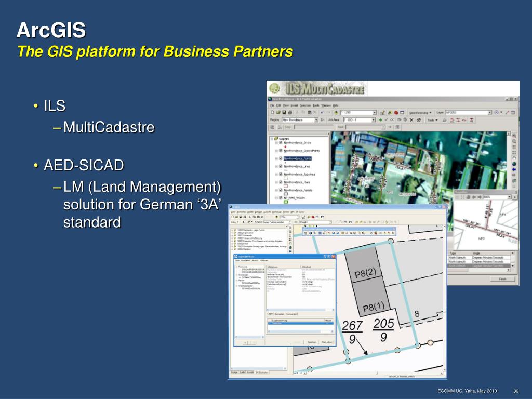The width and height of the screenshot is (532, 399).
Task: Toggle NewProvidence_Lines layer checkbox
Action: [x=281, y=166]
